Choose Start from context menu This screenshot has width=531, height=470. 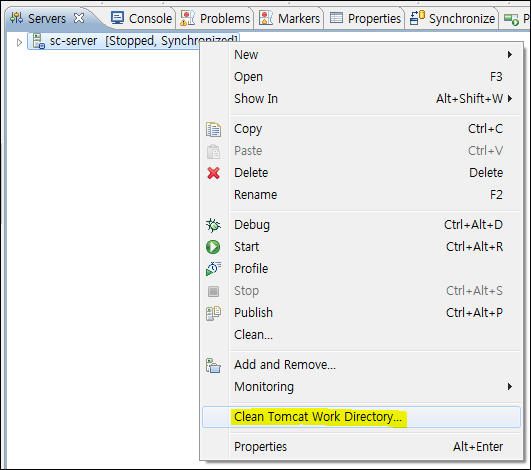(x=361, y=247)
